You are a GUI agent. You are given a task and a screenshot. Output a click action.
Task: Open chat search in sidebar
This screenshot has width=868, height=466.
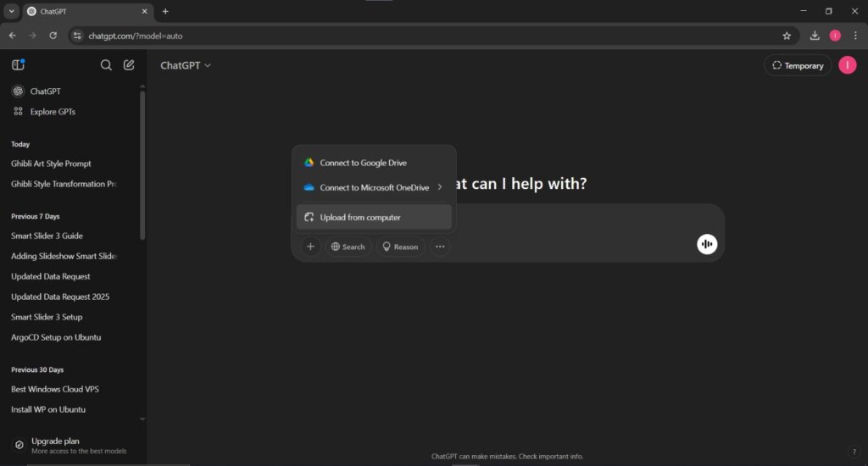106,65
